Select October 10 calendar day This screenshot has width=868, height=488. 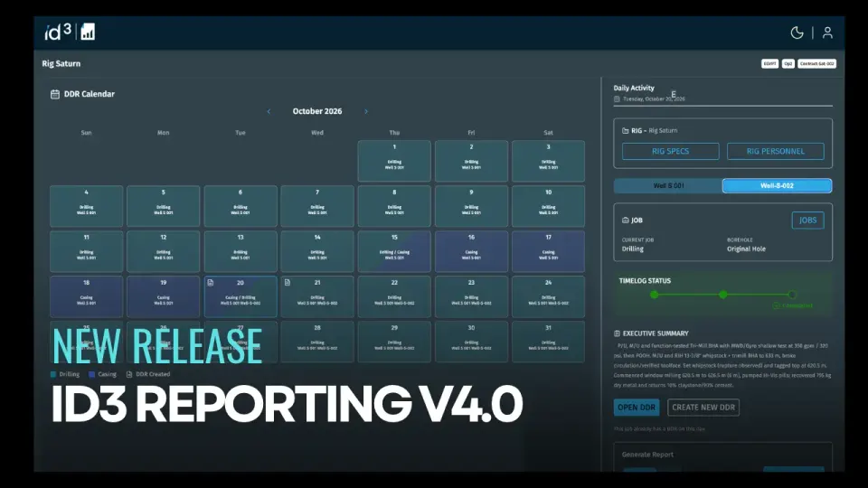(x=548, y=206)
